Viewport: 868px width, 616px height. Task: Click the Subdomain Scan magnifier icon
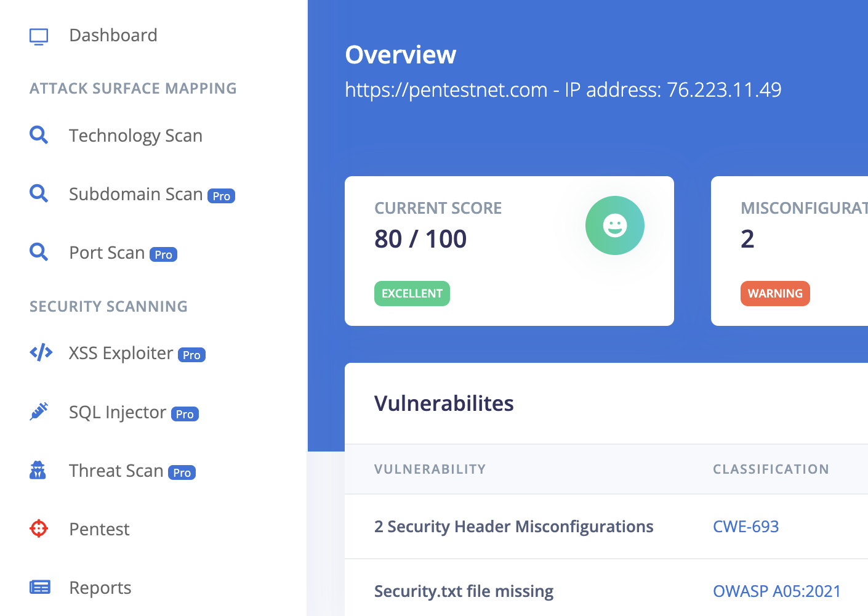pos(39,193)
